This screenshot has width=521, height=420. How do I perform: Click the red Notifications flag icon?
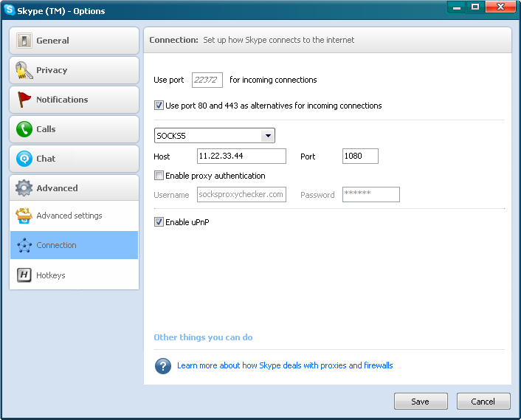tap(24, 100)
